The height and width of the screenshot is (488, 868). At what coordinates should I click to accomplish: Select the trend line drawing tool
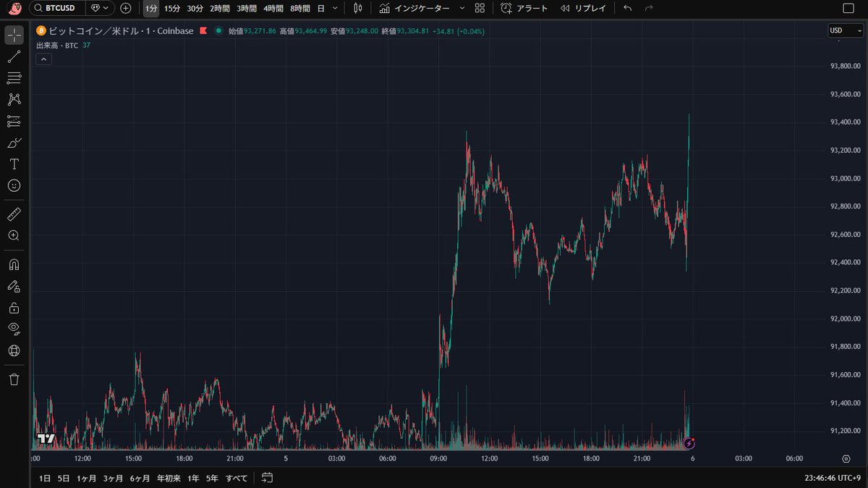coord(14,56)
